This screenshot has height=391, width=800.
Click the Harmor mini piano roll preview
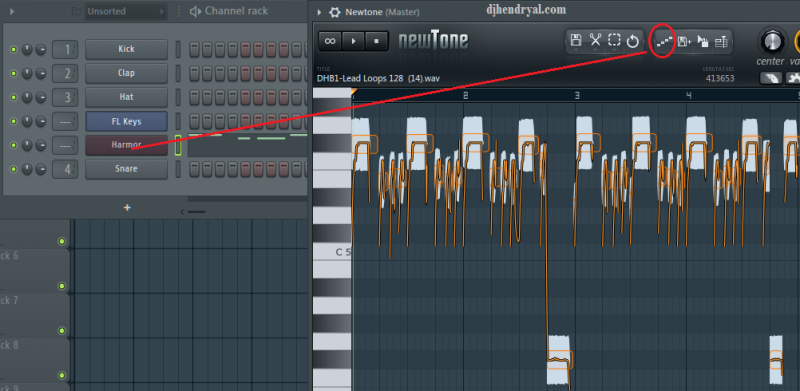click(x=247, y=145)
